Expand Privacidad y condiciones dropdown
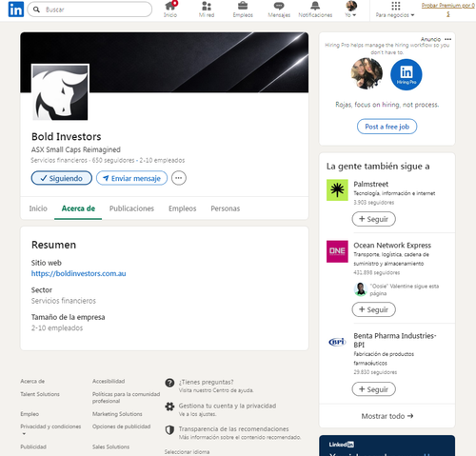This screenshot has height=456, width=476. [50, 429]
